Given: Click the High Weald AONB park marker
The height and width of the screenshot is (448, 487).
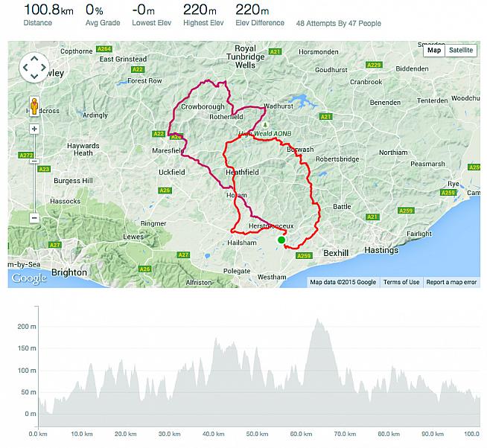Looking at the screenshot, I should tap(264, 126).
